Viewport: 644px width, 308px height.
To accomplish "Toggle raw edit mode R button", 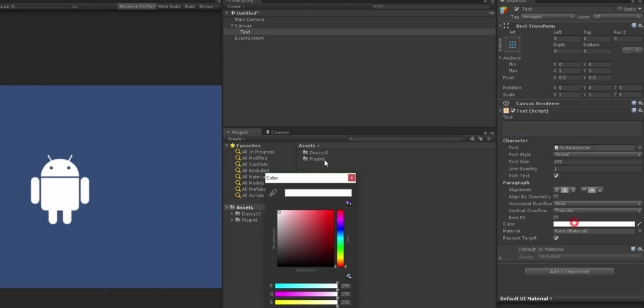I will 637,50.
